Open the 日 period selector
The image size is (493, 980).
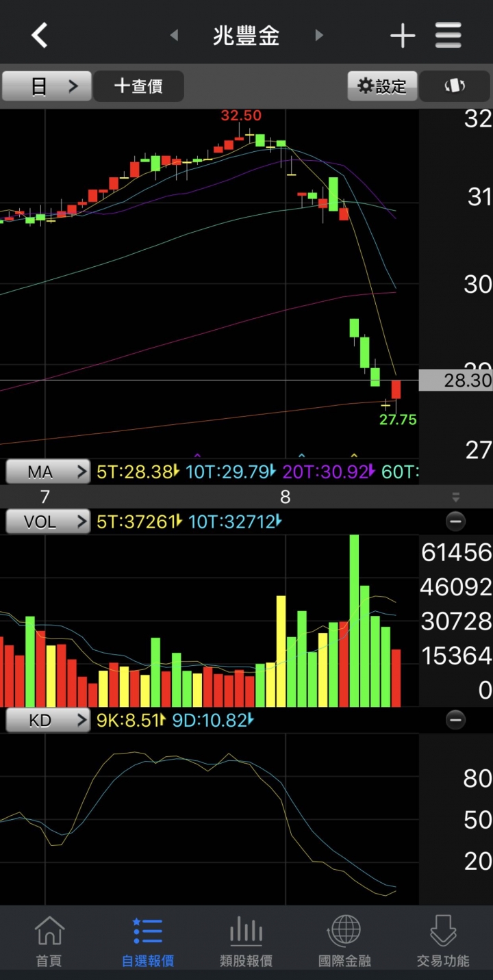(47, 86)
